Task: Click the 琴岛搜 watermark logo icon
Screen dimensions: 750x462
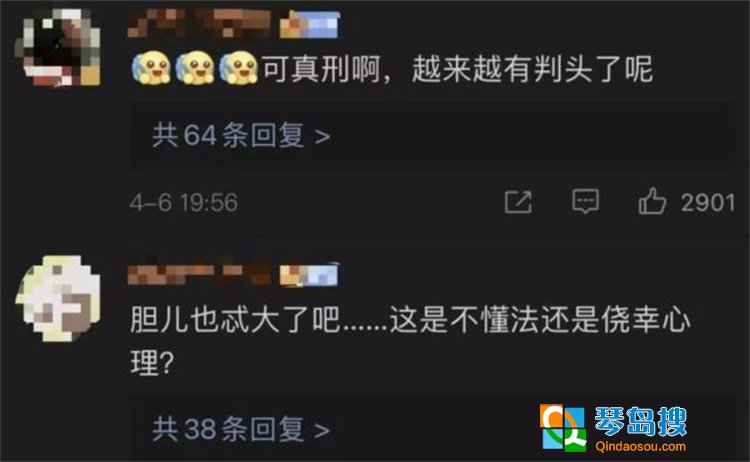Action: point(563,428)
